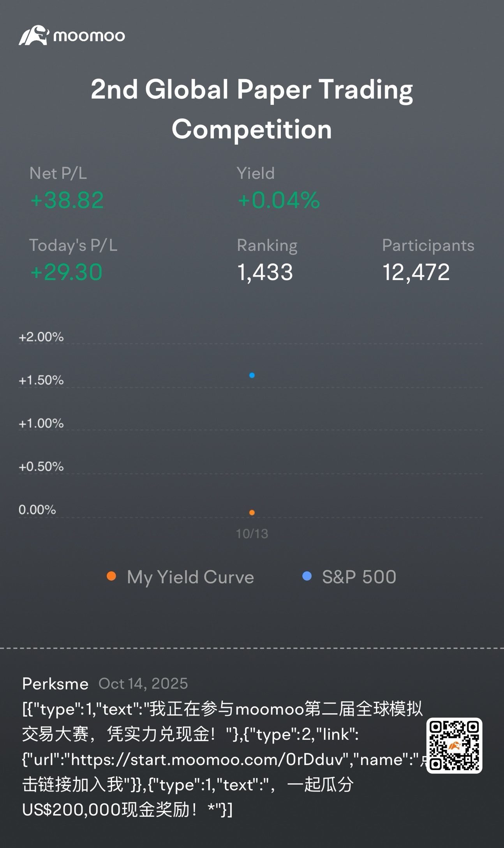This screenshot has width=504, height=848.
Task: Tap the QR code image
Action: point(454,745)
